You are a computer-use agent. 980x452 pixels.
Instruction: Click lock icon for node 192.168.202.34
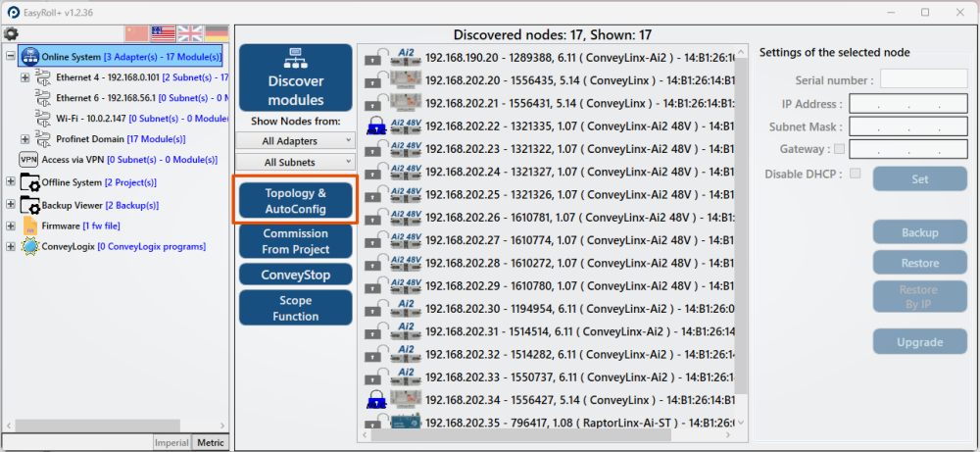click(x=376, y=399)
